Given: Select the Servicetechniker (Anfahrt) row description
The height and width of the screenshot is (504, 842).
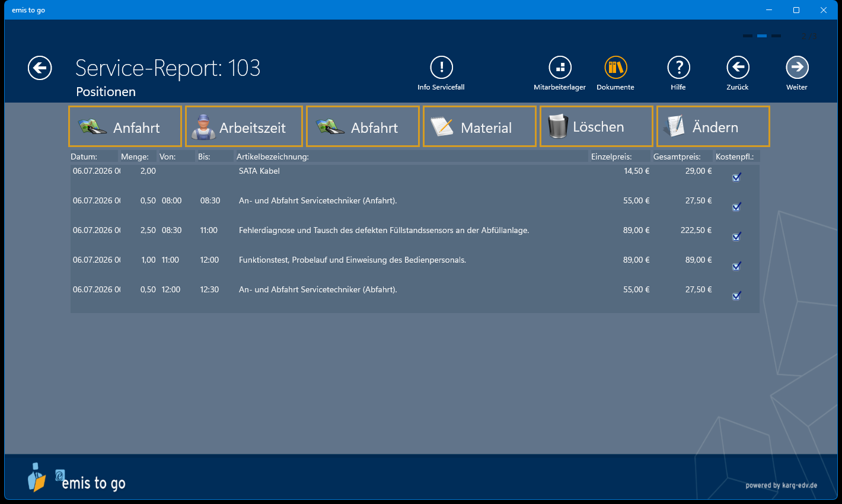Looking at the screenshot, I should 318,200.
